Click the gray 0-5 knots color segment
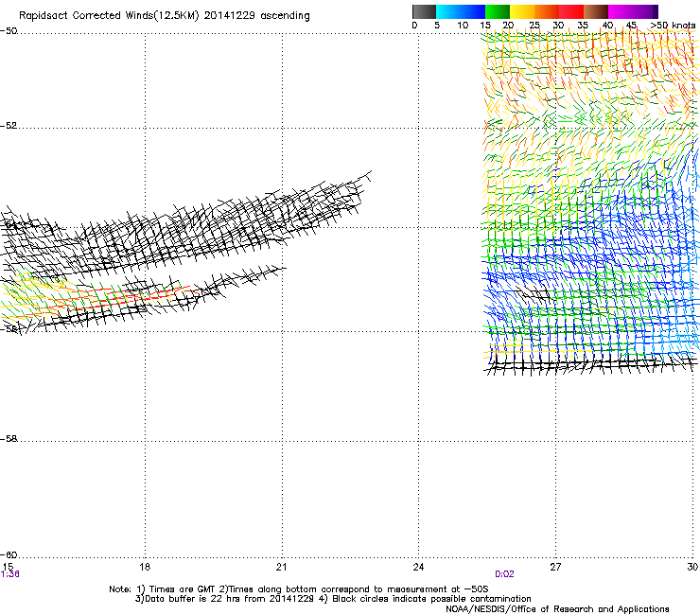This screenshot has height=615, width=700. click(x=424, y=11)
